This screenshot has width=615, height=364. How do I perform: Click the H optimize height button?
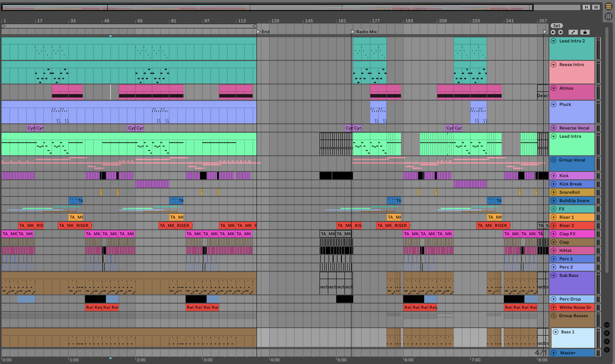point(586,7)
